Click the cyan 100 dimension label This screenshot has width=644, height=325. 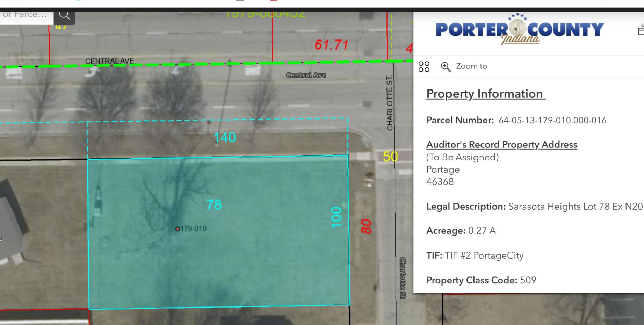coord(337,217)
